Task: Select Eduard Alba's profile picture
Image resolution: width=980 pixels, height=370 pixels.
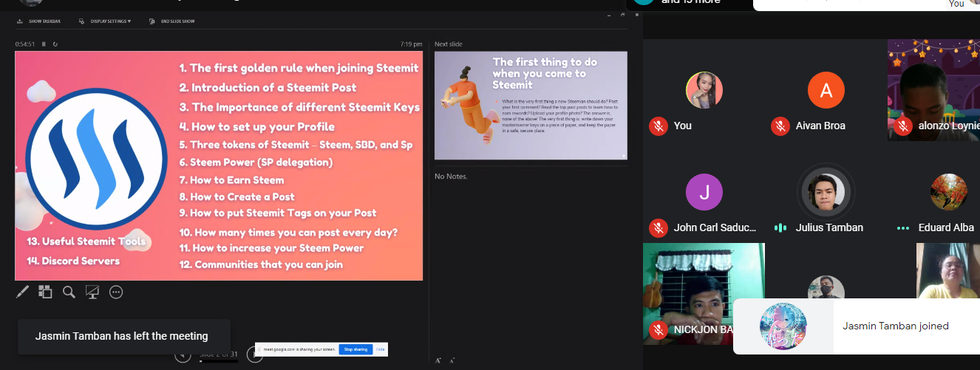Action: point(949,193)
